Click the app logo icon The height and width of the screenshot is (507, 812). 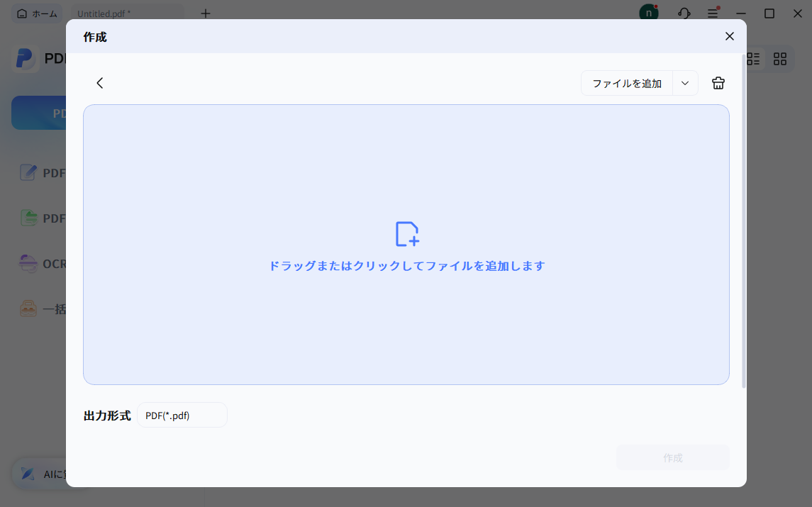pyautogui.click(x=25, y=58)
